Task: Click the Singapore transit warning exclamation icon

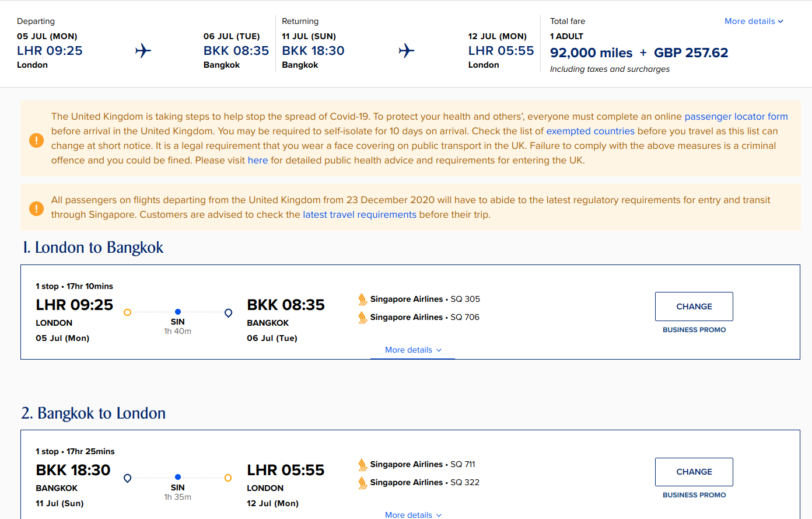Action: coord(36,208)
